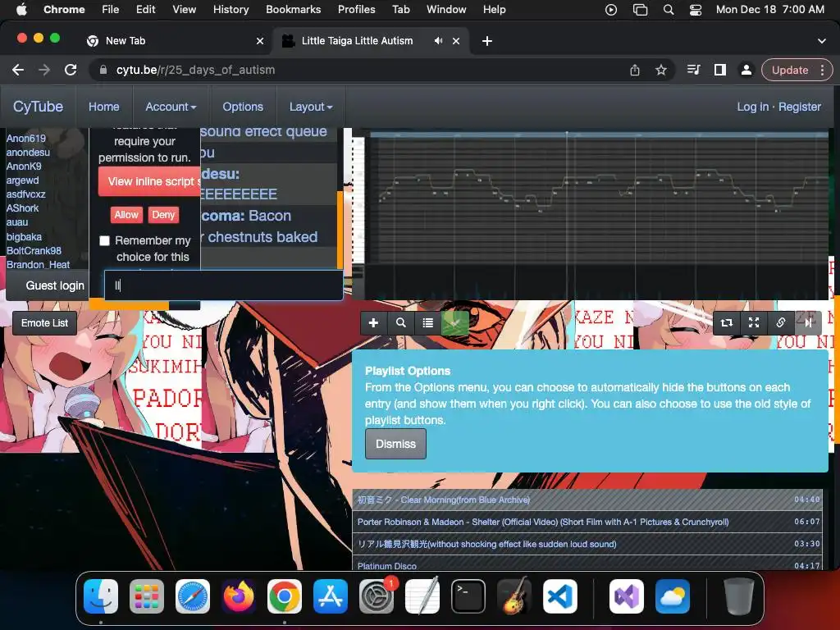Image resolution: width=840 pixels, height=630 pixels.
Task: Click the retweet-style reload media icon
Action: [x=727, y=322]
